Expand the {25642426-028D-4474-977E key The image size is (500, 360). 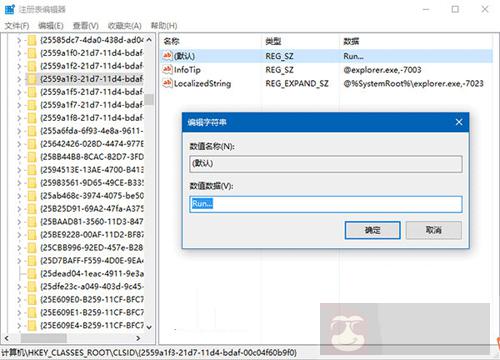(x=19, y=144)
